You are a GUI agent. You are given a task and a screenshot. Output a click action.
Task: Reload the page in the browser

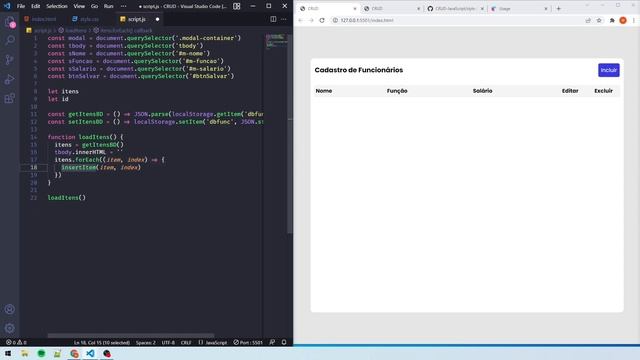tap(322, 20)
